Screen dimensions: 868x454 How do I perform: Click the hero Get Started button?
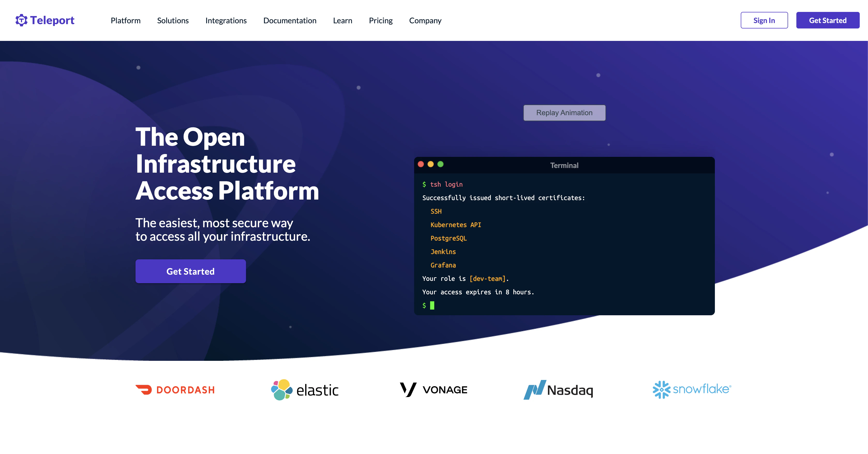tap(190, 271)
